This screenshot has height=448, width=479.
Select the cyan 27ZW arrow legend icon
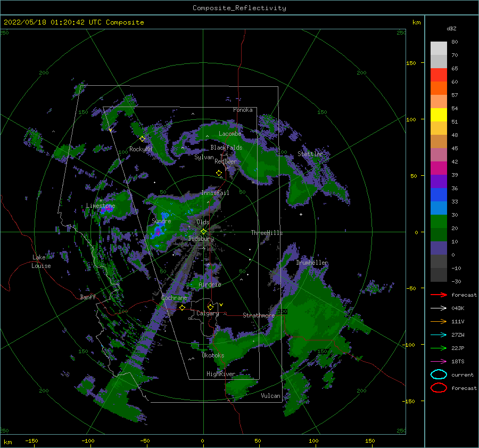(x=439, y=335)
